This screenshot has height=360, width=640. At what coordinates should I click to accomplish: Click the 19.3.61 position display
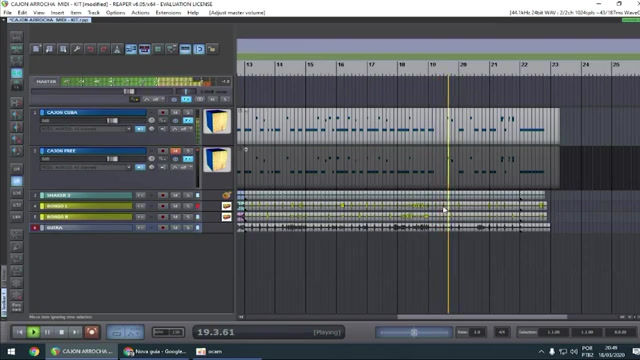[x=216, y=332]
